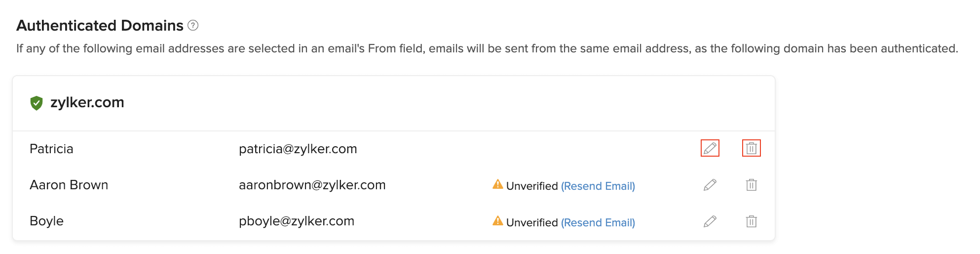Edit the Boyle sender entry

click(710, 221)
